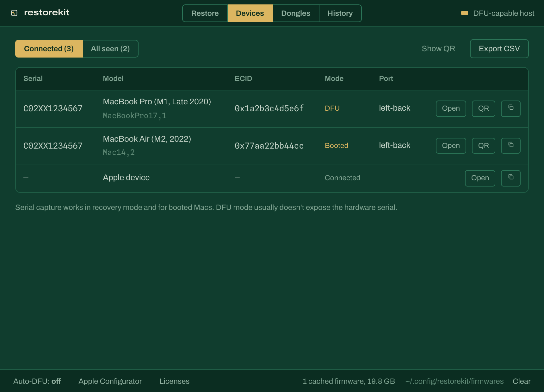Select the Devices tab

point(250,13)
